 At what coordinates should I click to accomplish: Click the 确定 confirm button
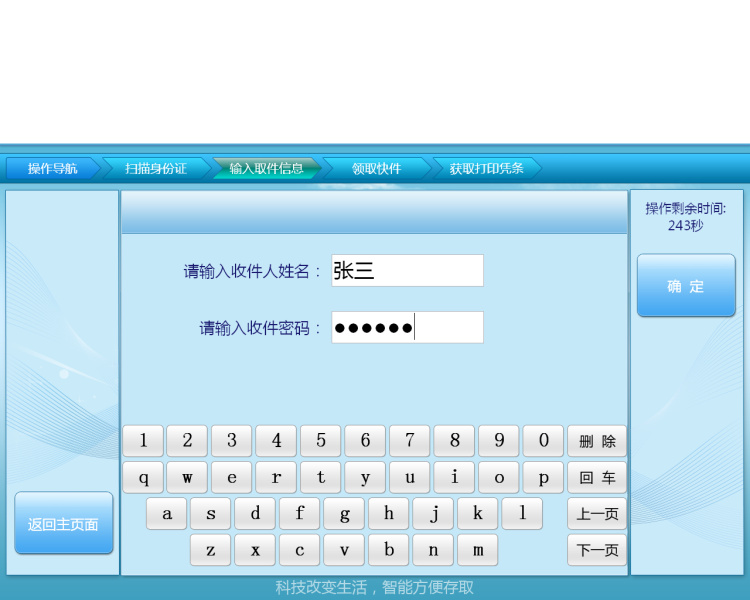[x=686, y=285]
